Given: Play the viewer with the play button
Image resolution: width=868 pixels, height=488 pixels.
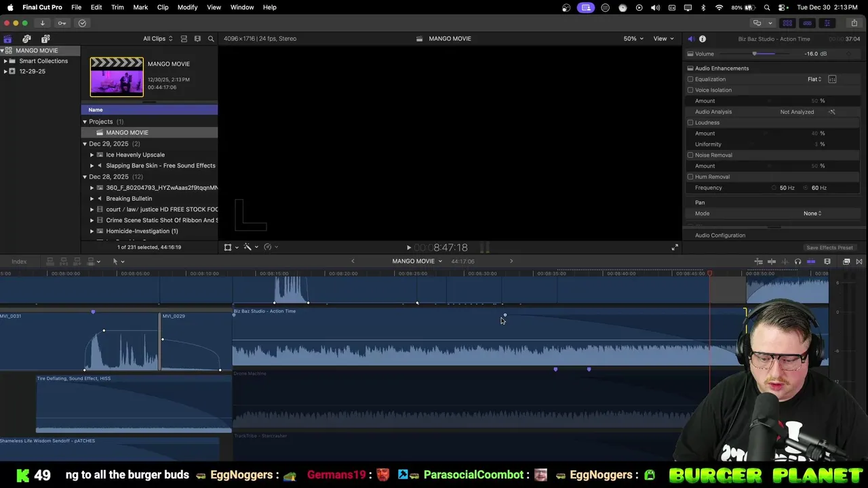Looking at the screenshot, I should coord(409,248).
